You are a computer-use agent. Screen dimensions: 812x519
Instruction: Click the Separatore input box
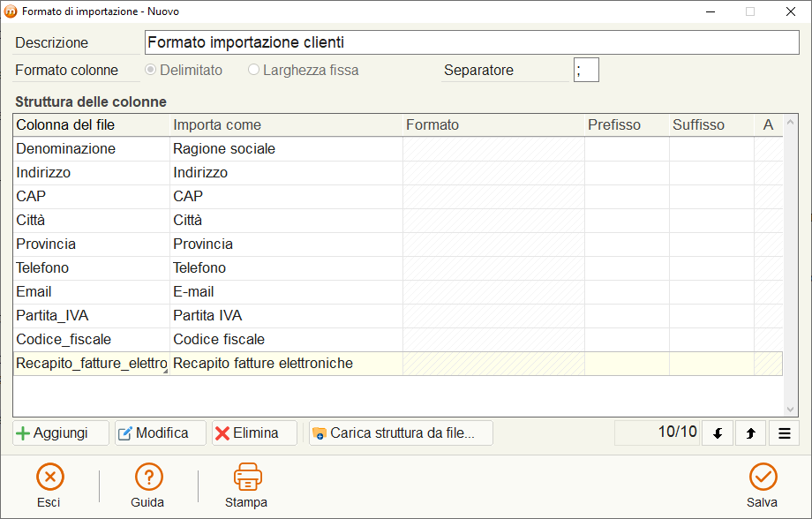point(586,70)
